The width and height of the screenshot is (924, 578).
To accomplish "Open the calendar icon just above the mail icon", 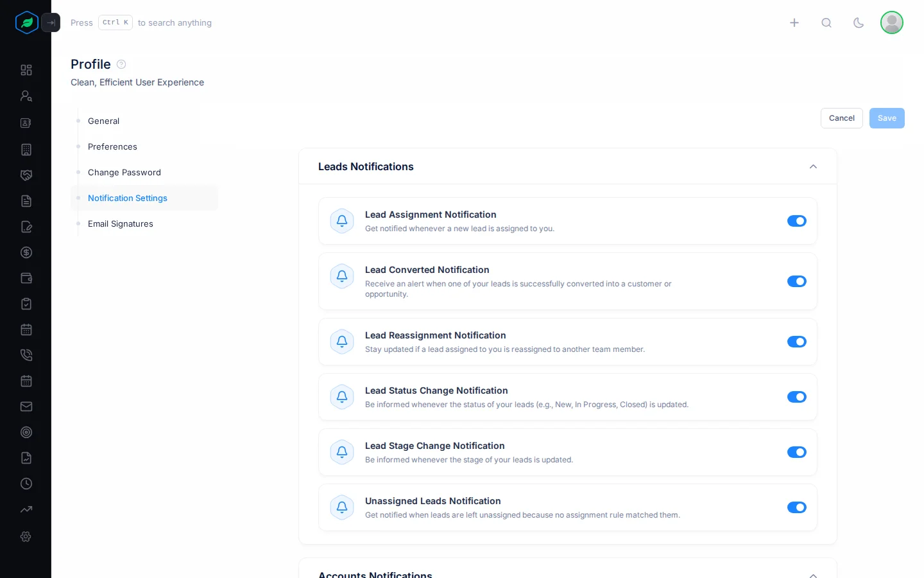I will (x=26, y=381).
